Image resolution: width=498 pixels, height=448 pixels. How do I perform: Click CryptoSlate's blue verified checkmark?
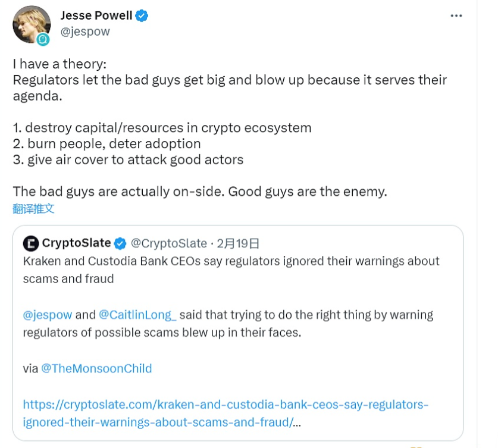click(120, 243)
